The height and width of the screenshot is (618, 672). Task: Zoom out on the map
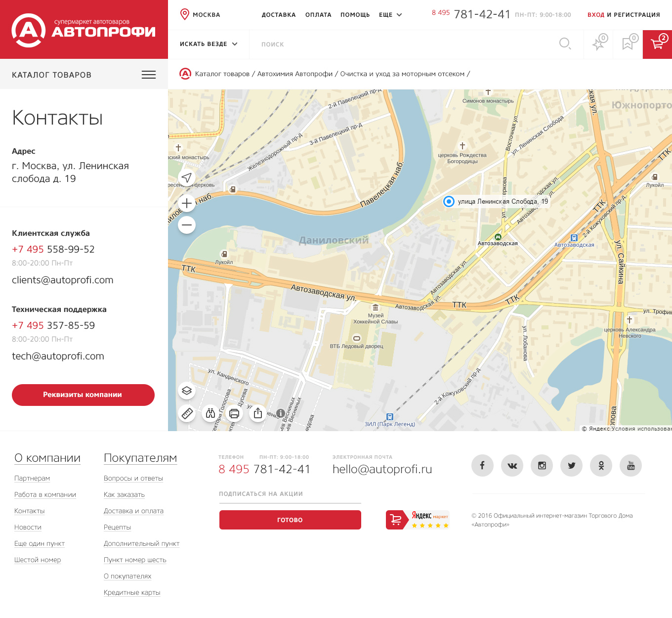[x=187, y=225]
